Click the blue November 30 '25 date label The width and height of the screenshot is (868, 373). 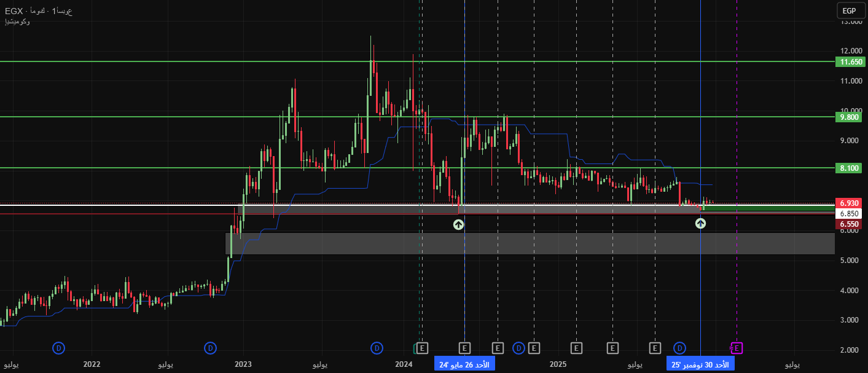pyautogui.click(x=700, y=365)
